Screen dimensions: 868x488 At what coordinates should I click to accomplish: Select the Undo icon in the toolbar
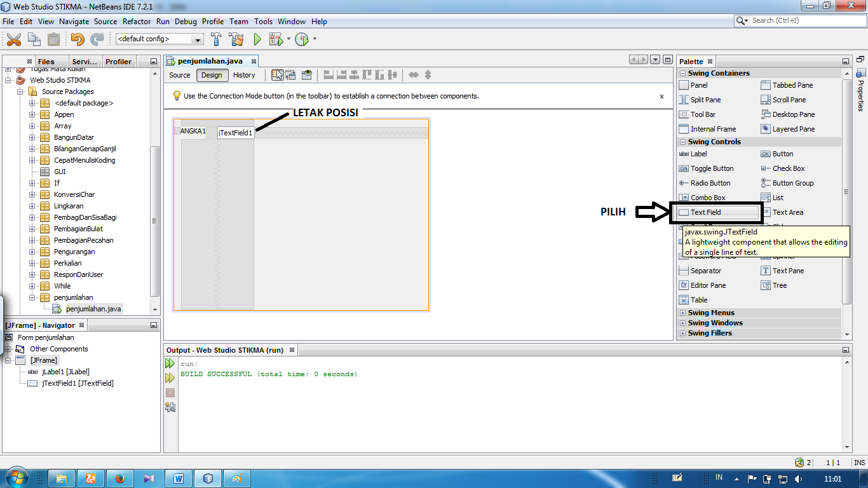point(76,39)
